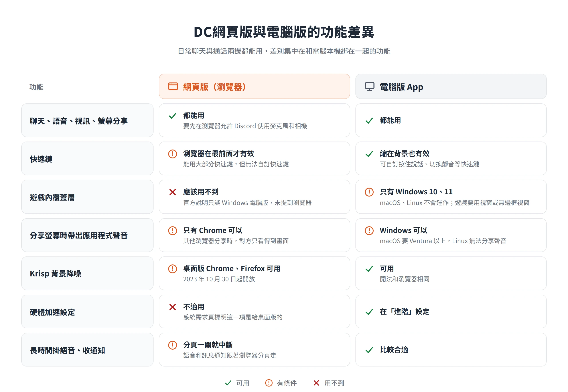Click the checkmark beside 比較合適

[369, 350]
